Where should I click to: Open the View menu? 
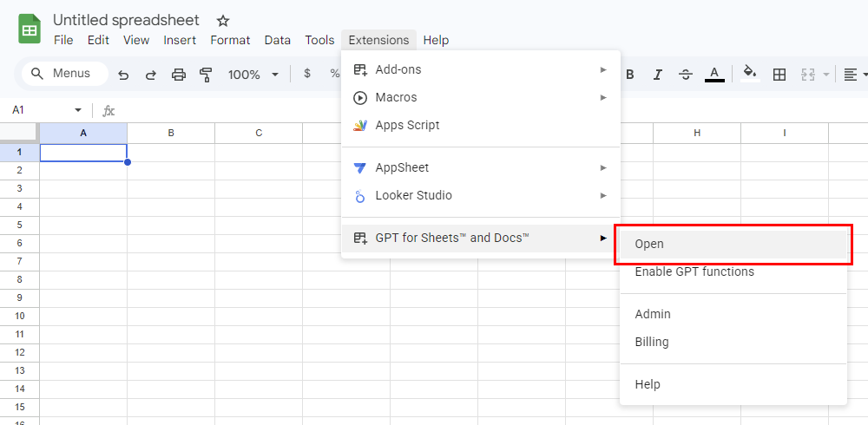coord(136,41)
